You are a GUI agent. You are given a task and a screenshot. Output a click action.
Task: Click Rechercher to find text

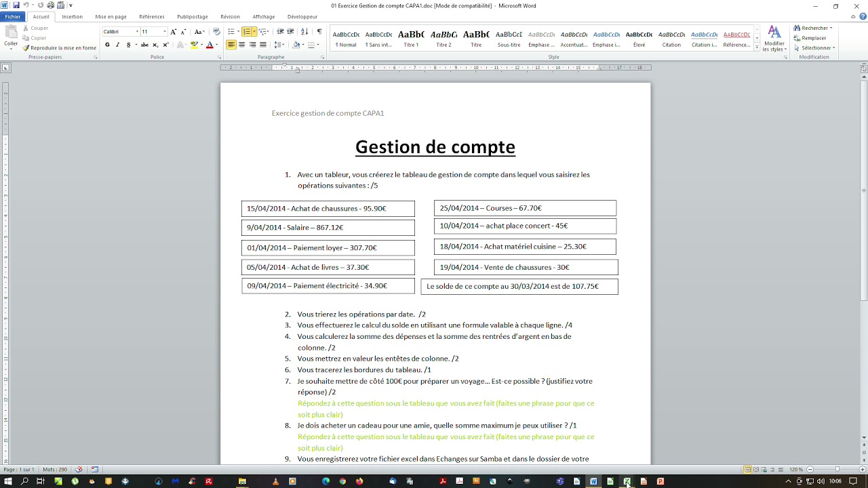[x=812, y=28]
